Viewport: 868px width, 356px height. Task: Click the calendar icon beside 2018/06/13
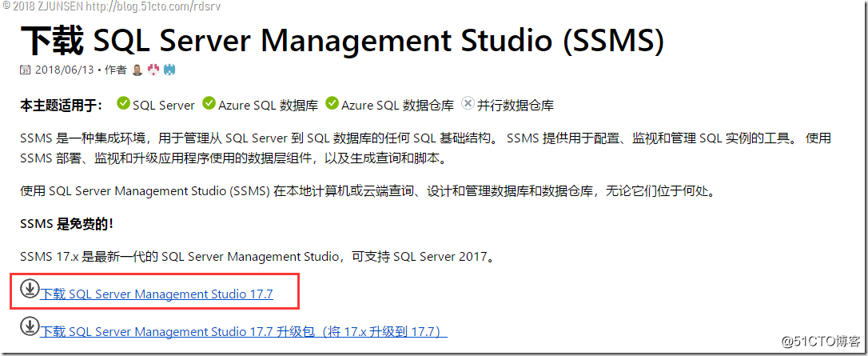pos(26,70)
